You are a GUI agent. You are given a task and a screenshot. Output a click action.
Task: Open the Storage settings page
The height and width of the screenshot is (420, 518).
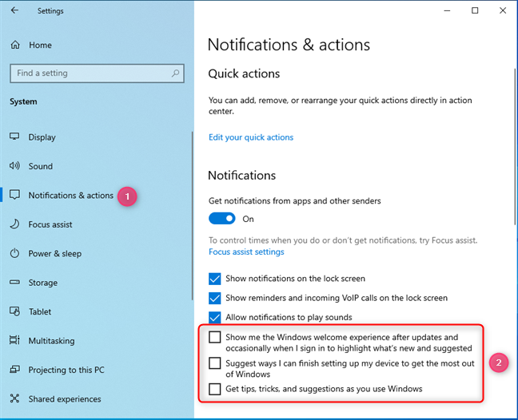tap(43, 283)
